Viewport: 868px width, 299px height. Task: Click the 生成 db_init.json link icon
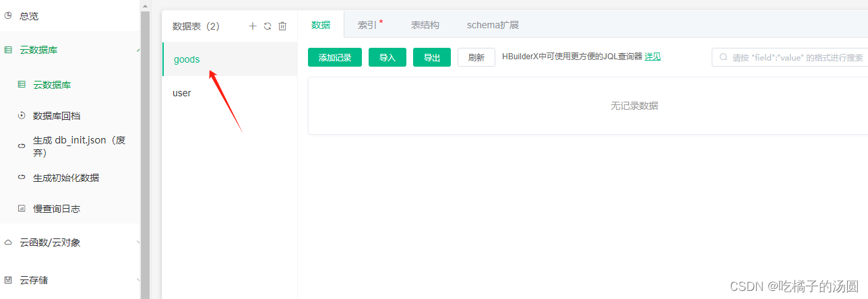pyautogui.click(x=22, y=146)
